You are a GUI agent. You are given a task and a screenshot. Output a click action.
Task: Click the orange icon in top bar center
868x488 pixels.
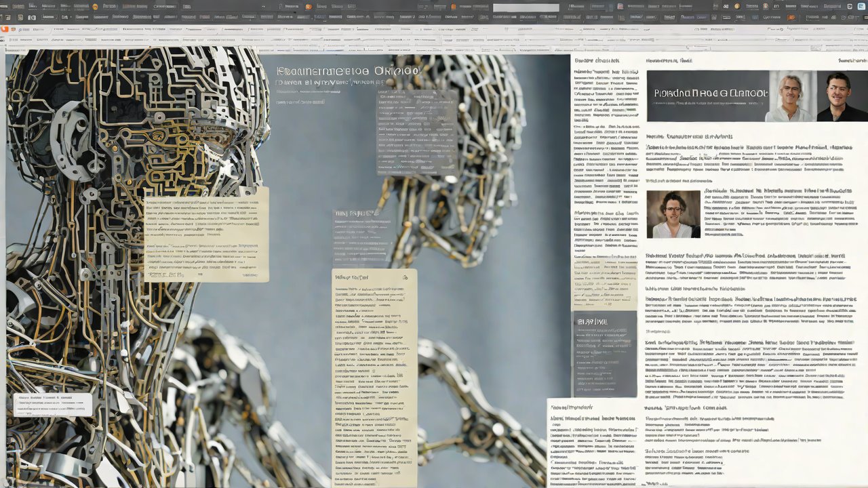[x=309, y=7]
